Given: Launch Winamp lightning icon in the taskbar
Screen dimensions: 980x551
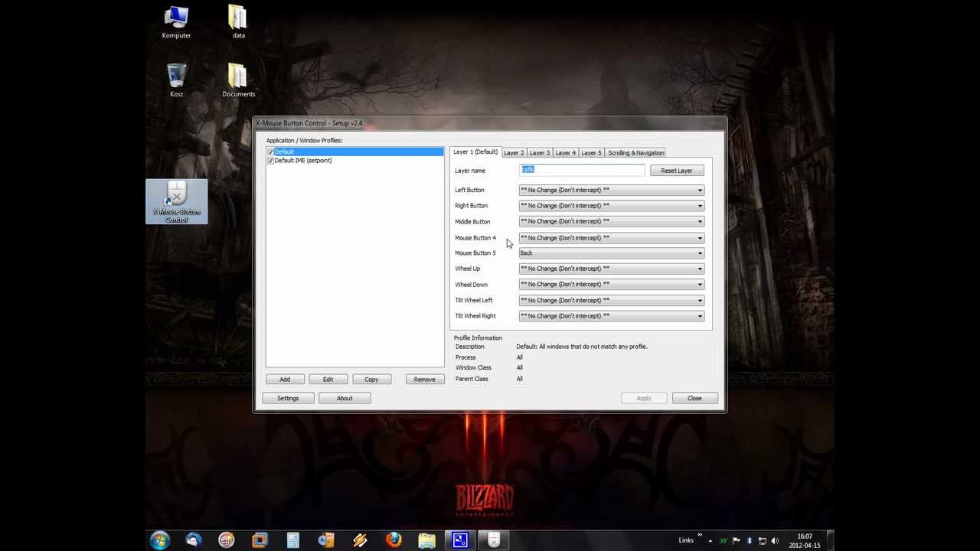Looking at the screenshot, I should pyautogui.click(x=360, y=540).
